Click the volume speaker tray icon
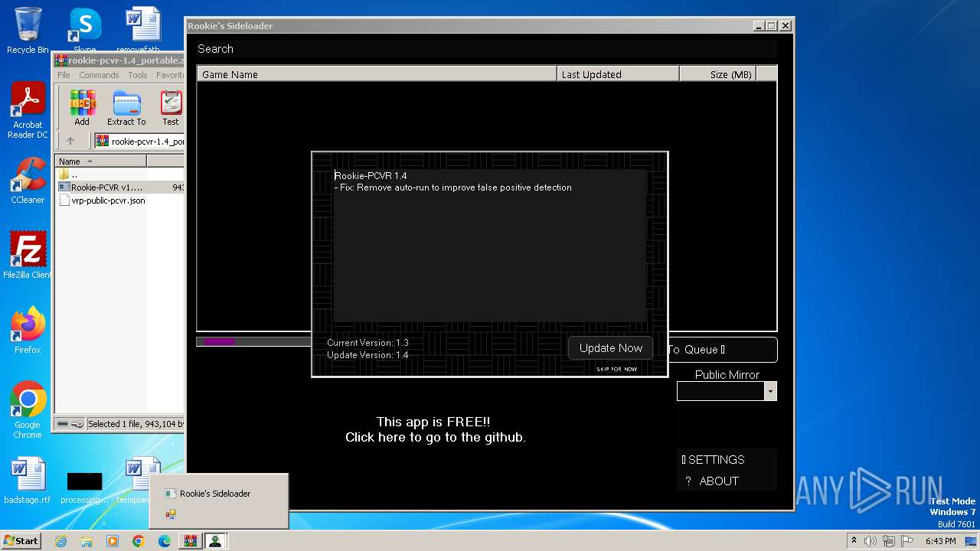The image size is (980, 551). (871, 541)
